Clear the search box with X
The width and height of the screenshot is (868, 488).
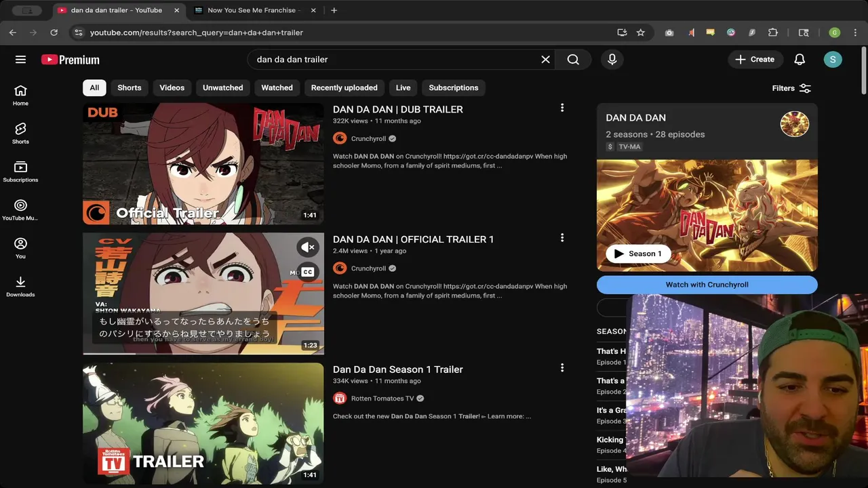545,60
